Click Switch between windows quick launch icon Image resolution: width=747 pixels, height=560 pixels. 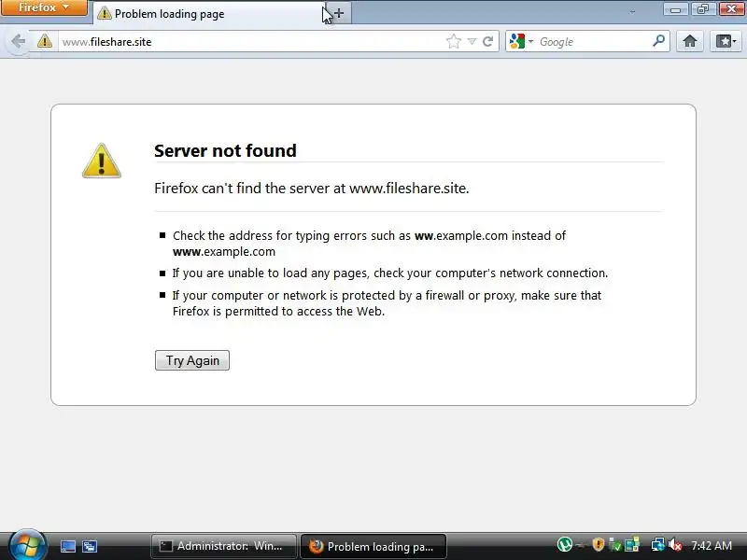click(x=90, y=546)
